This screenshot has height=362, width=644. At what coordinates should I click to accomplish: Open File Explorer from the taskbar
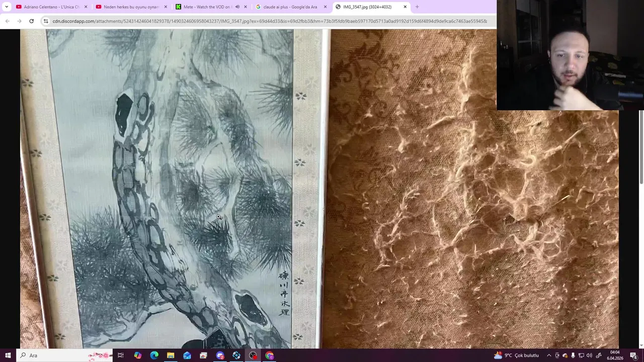click(171, 355)
